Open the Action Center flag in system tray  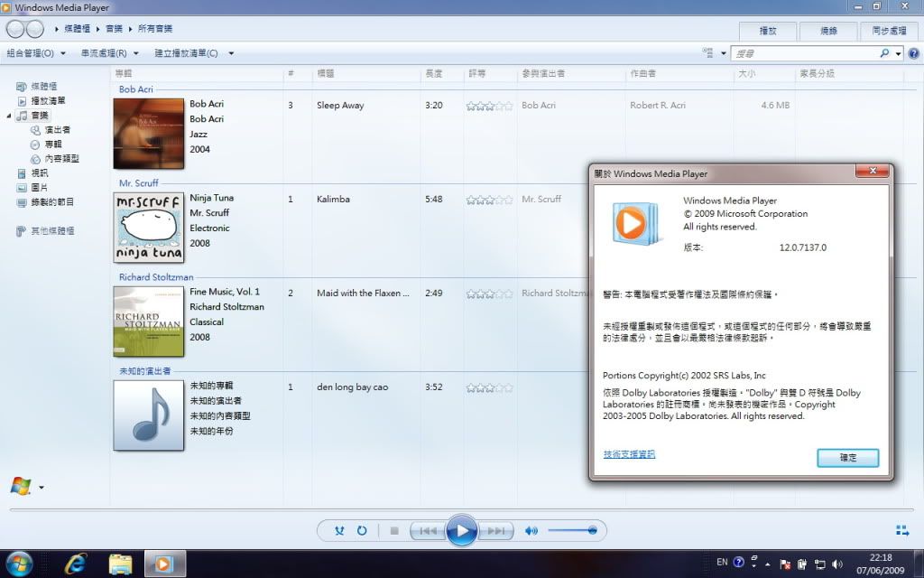click(x=785, y=564)
